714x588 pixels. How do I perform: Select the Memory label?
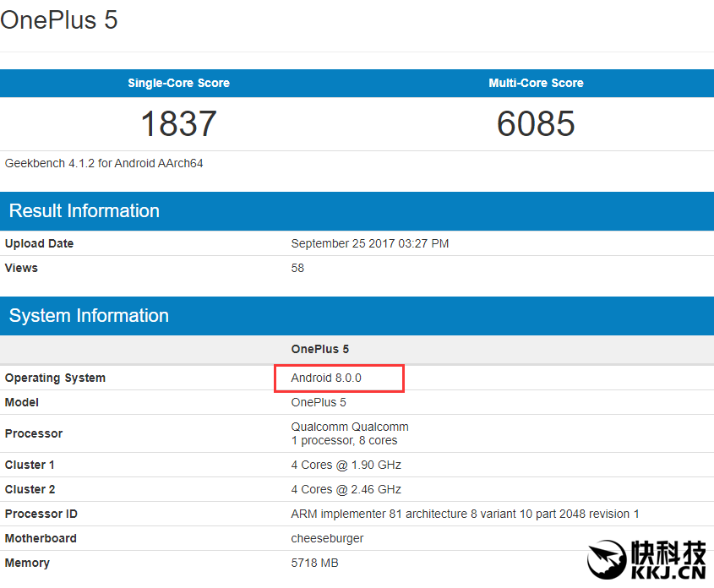[27, 563]
